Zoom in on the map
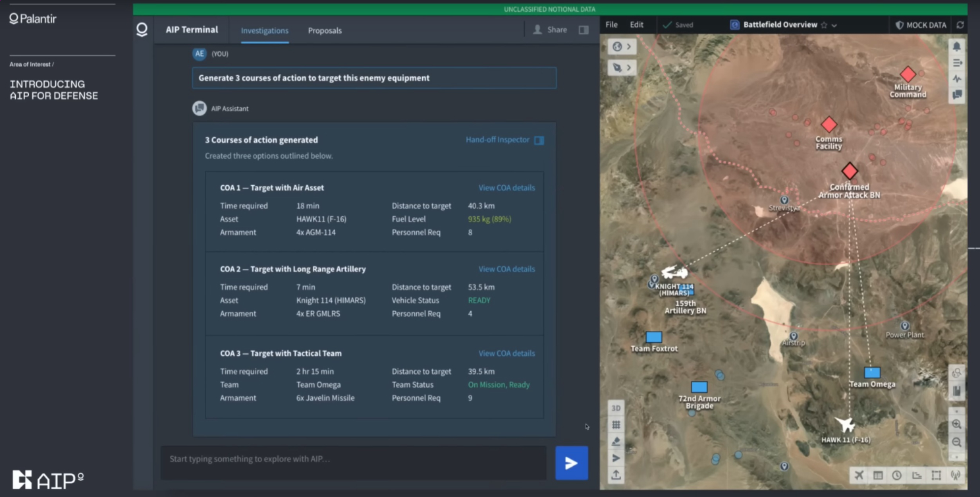Screen dimensions: 980x497 pos(957,425)
